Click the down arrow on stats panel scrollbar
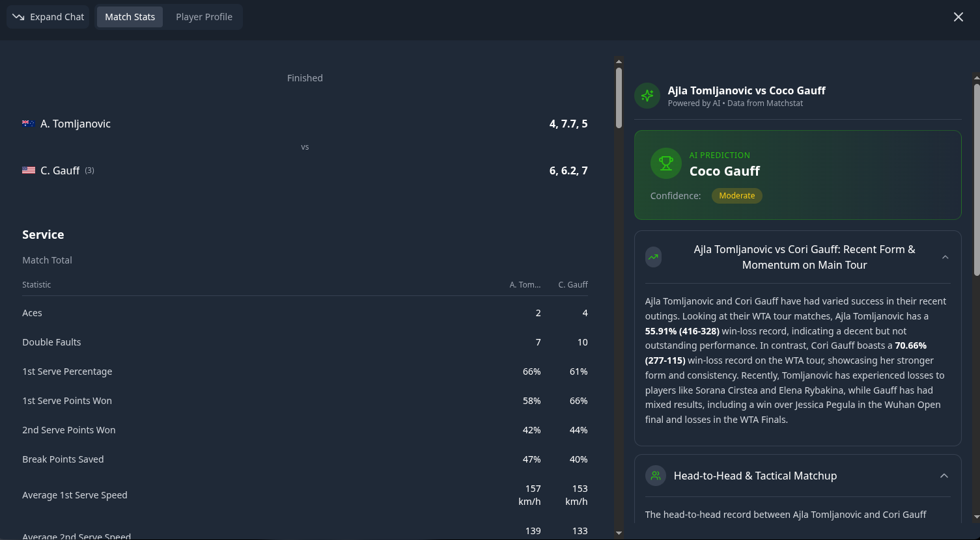Viewport: 980px width, 540px height. tap(619, 532)
